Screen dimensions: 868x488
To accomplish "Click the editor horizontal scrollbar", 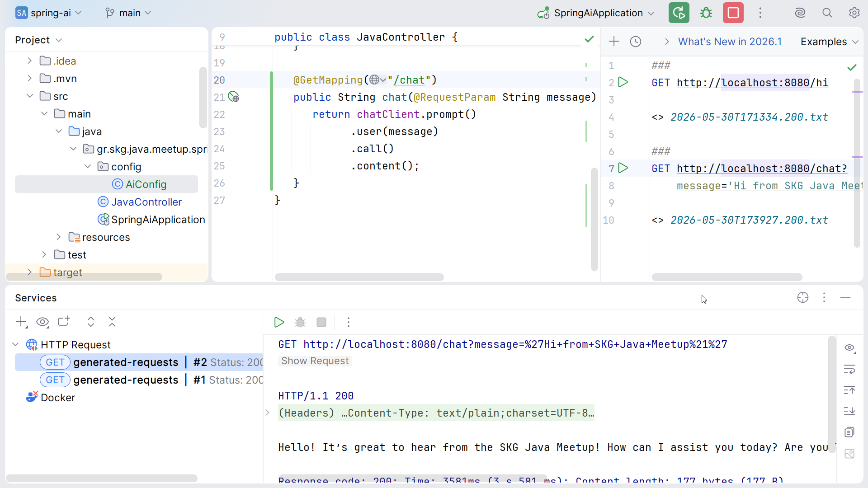I will [x=359, y=277].
